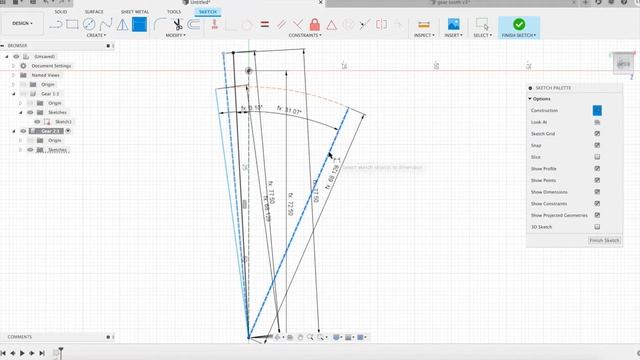This screenshot has height=360, width=640.
Task: Select the Line tool in Create
Action: click(x=56, y=24)
